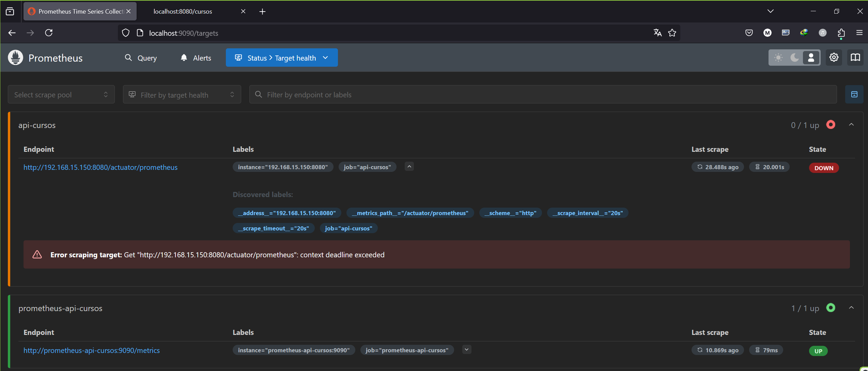This screenshot has width=868, height=371.
Task: Open api-cursos actuator/prometheus endpoint link
Action: [x=100, y=167]
